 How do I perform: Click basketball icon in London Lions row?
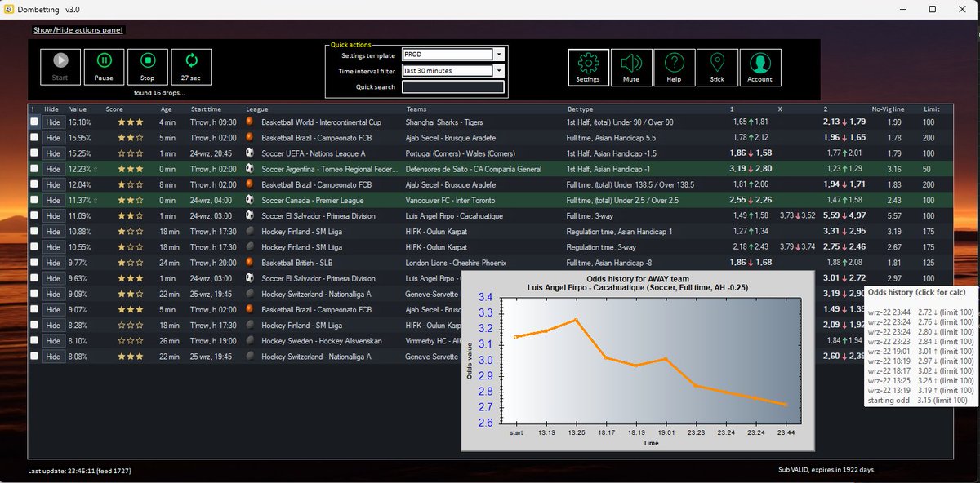pyautogui.click(x=250, y=263)
